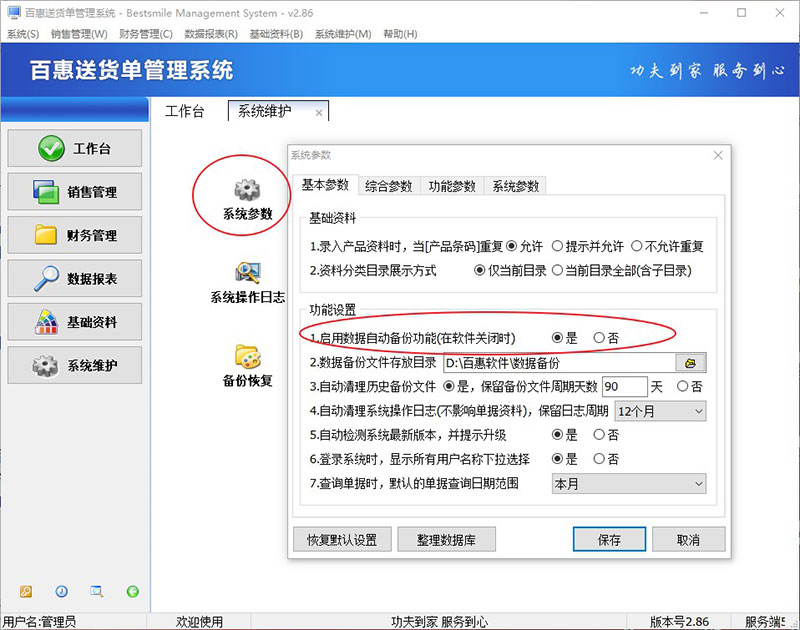Open 系统维护 in the sidebar
This screenshot has height=630, width=800.
click(x=74, y=365)
